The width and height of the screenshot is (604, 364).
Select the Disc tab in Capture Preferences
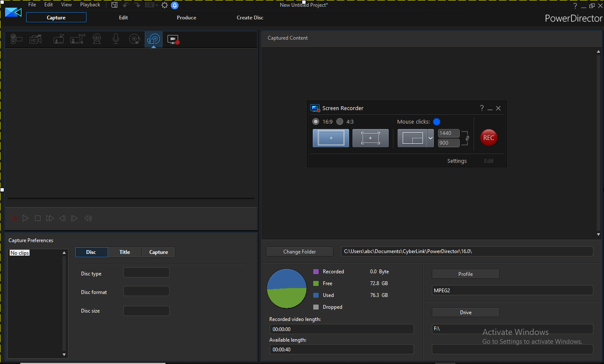pyautogui.click(x=91, y=252)
